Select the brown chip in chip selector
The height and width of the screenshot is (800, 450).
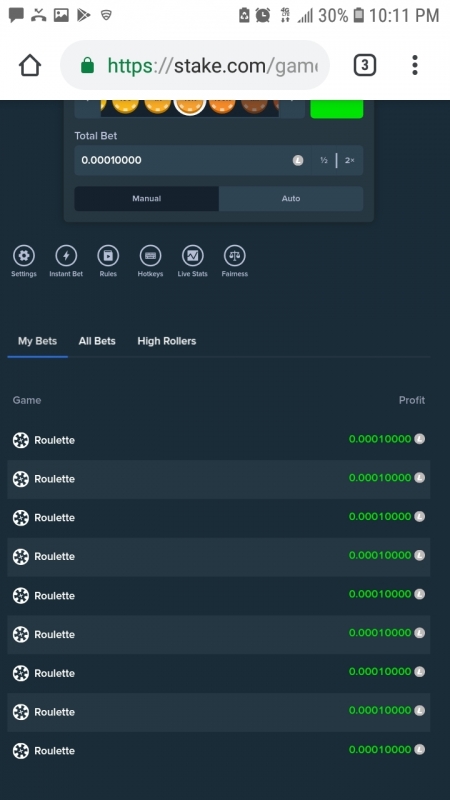[x=254, y=105]
